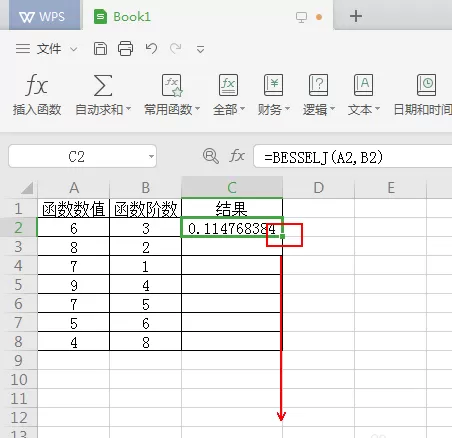Select row 2 header
The image size is (452, 438).
click(x=19, y=227)
